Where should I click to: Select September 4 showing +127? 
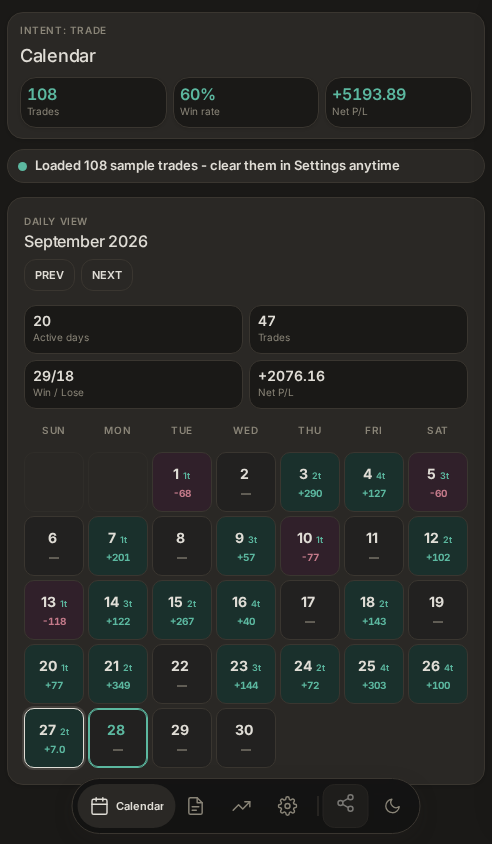pos(374,482)
